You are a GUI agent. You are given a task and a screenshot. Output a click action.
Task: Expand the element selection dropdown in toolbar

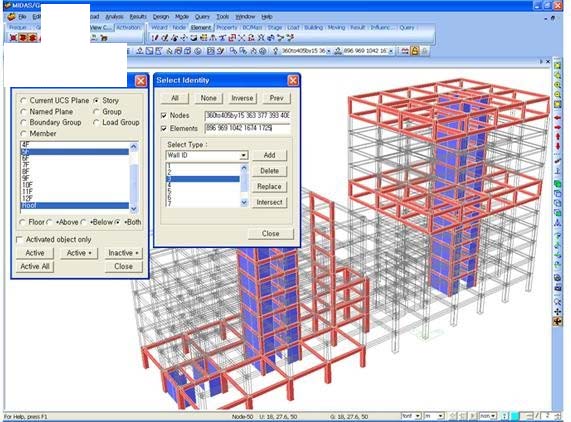click(x=391, y=51)
